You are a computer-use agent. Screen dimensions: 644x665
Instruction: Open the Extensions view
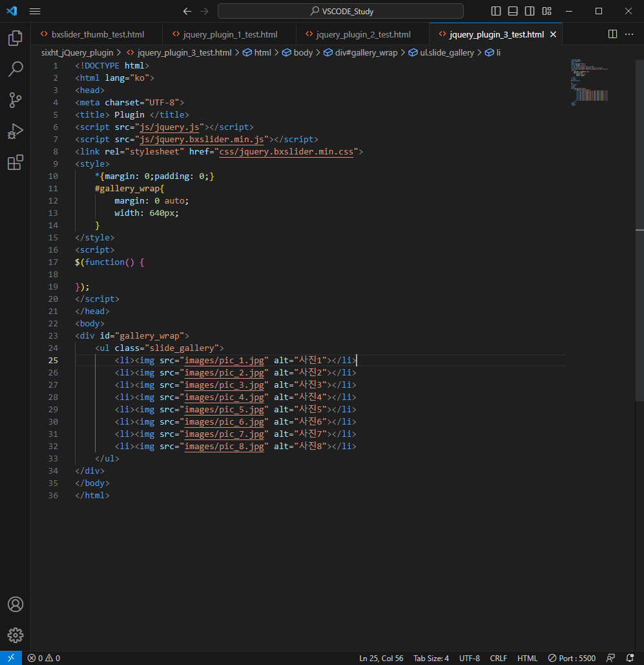(x=16, y=162)
